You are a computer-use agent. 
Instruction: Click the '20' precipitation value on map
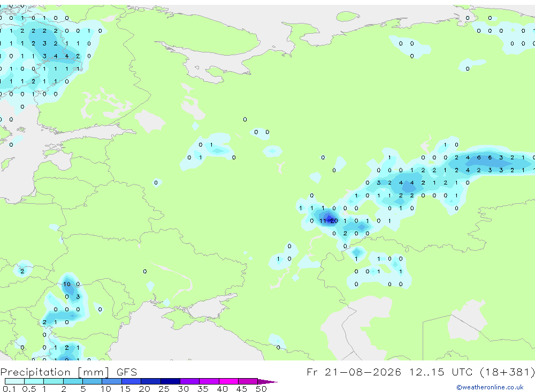click(334, 221)
